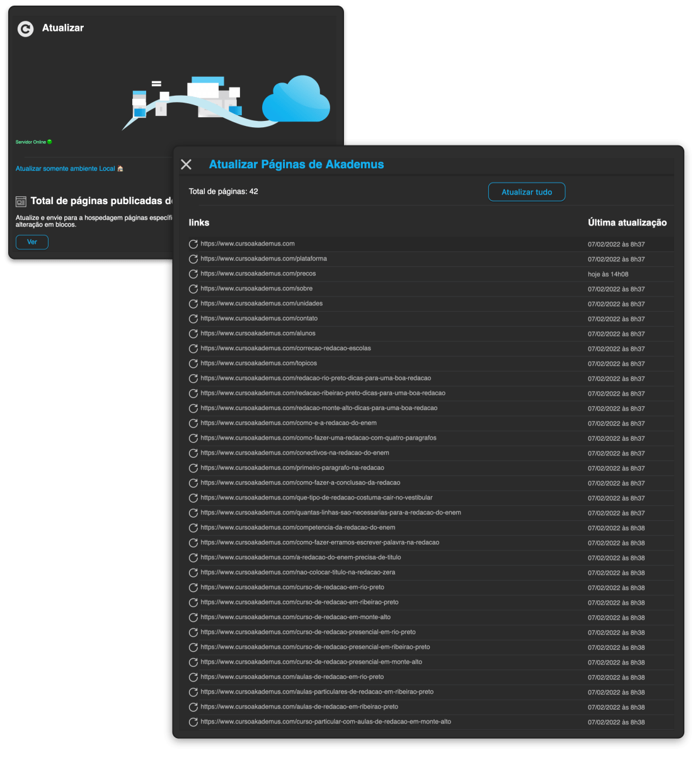Refresh /aulas-de-redacao-em-ribeirao-preto page
700x757 pixels.
pyautogui.click(x=193, y=707)
